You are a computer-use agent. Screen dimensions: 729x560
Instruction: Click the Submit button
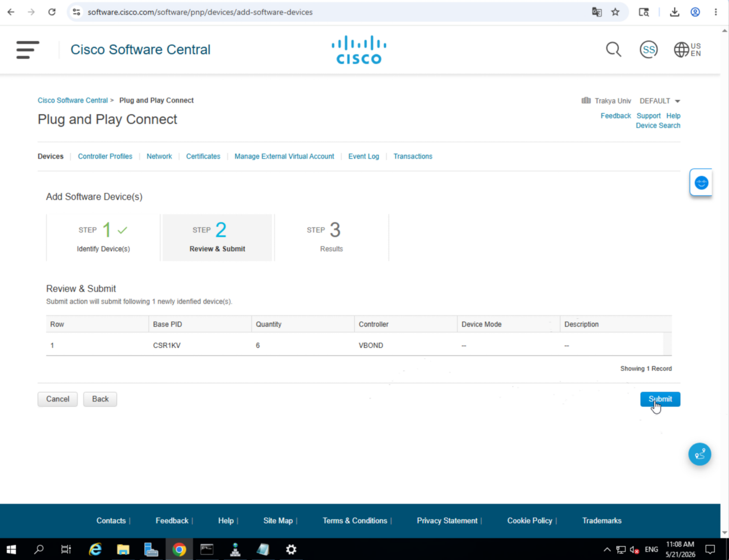click(660, 399)
